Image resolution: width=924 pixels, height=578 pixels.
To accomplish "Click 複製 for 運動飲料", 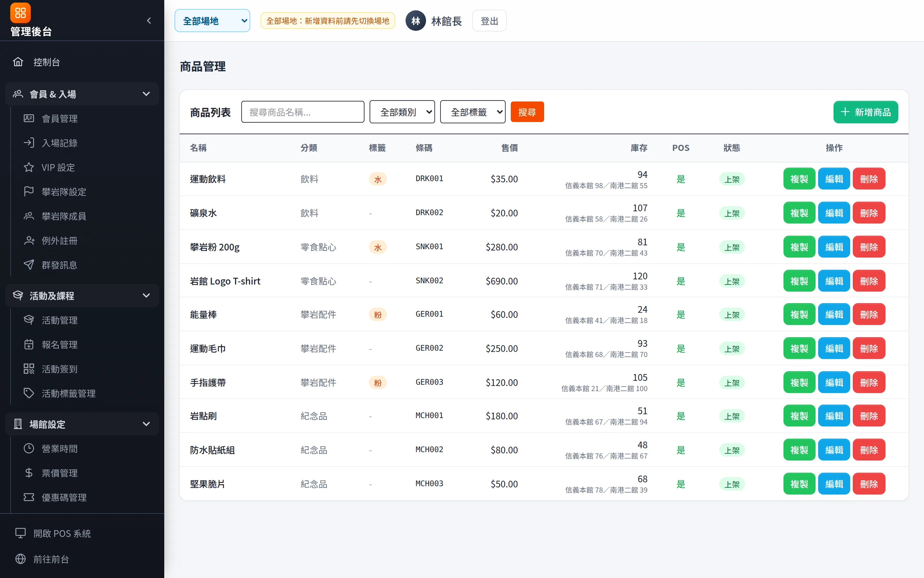I will click(x=799, y=179).
